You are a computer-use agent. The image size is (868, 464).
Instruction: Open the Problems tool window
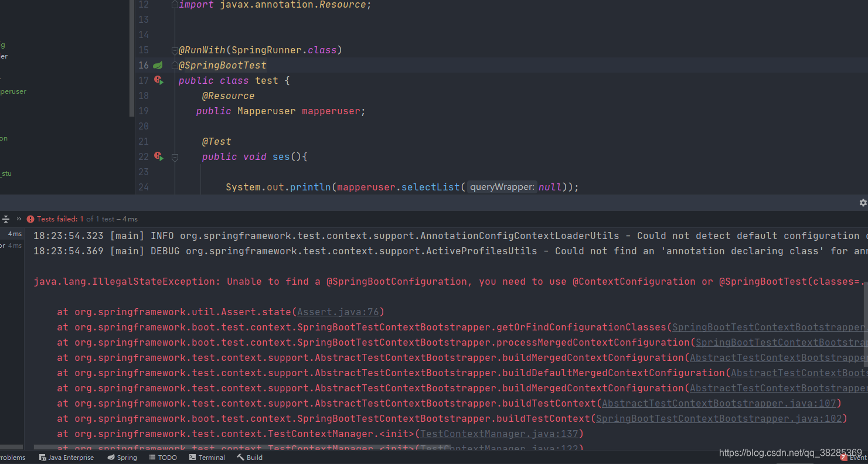click(x=12, y=458)
